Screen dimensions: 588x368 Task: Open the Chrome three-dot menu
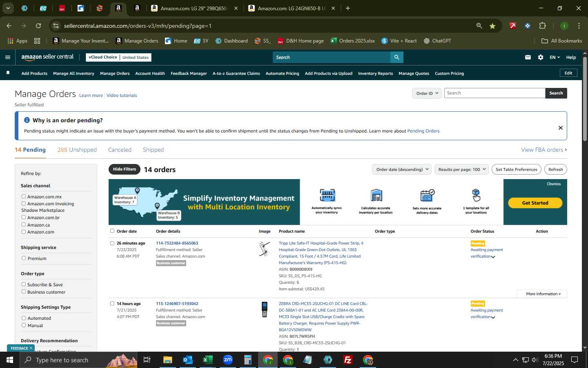(579, 26)
